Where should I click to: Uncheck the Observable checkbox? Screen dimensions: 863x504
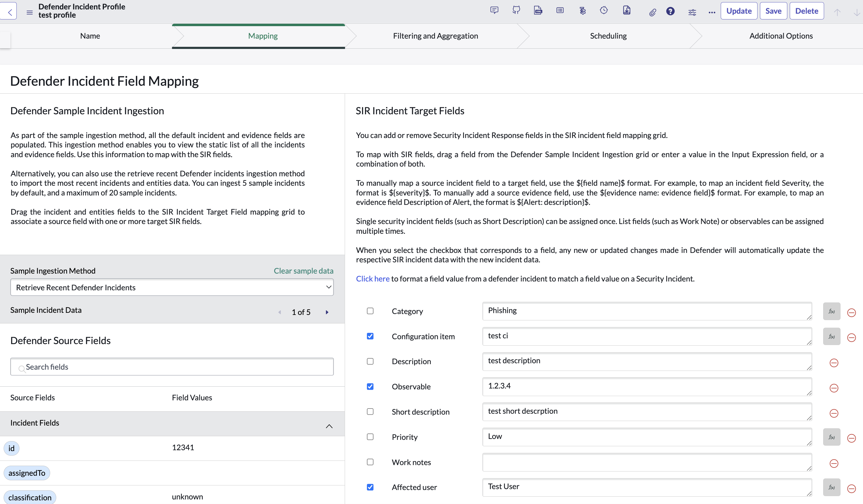[370, 387]
